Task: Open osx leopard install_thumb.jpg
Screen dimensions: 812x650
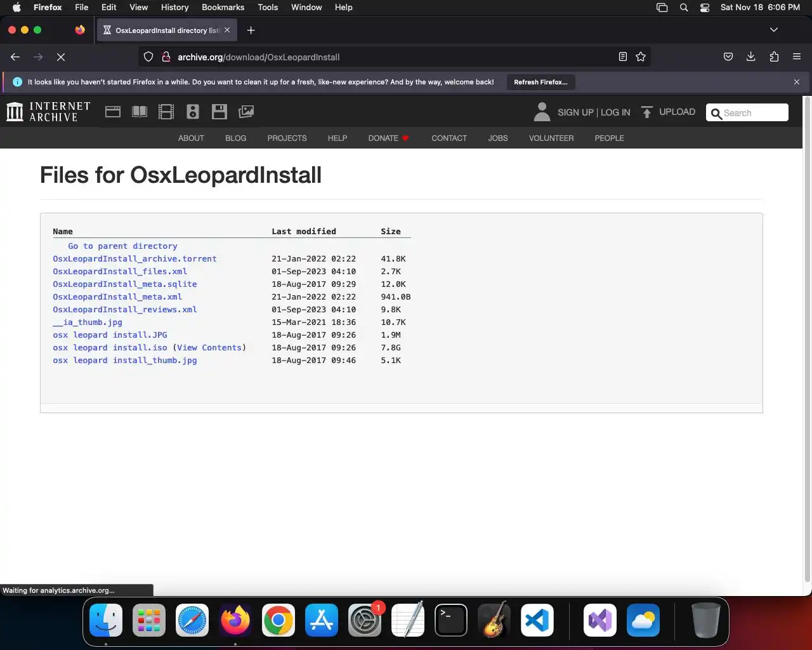Action: pos(125,361)
